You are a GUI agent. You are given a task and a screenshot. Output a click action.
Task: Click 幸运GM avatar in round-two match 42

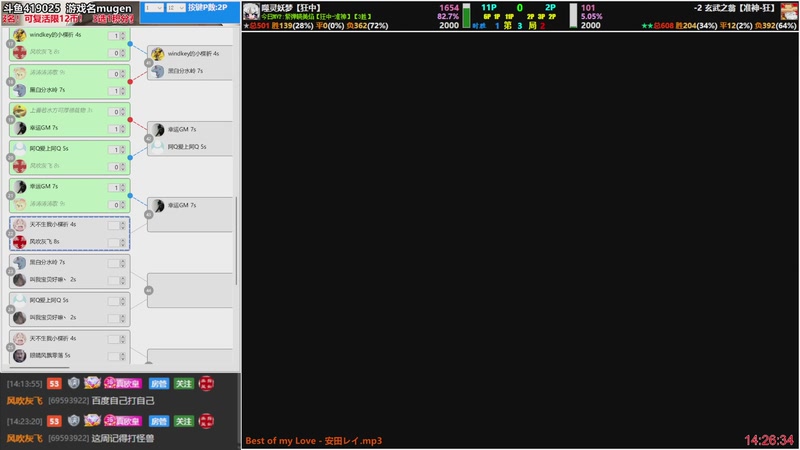click(158, 130)
